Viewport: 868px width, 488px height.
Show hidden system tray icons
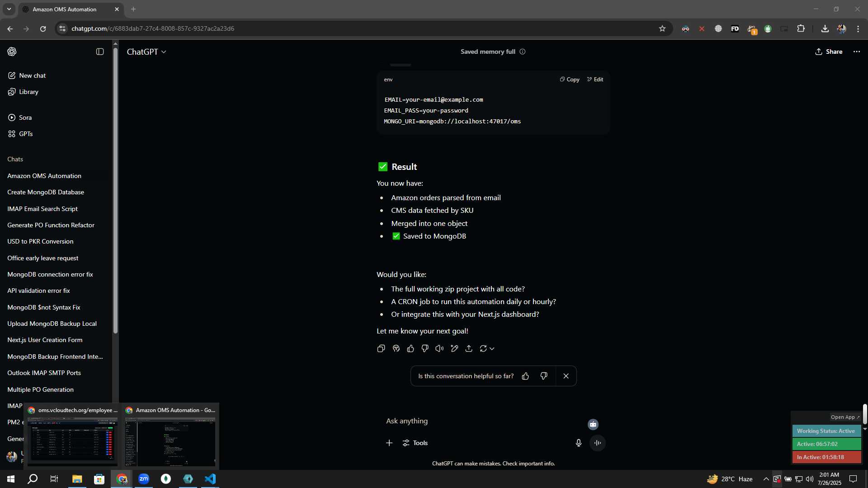point(766,479)
